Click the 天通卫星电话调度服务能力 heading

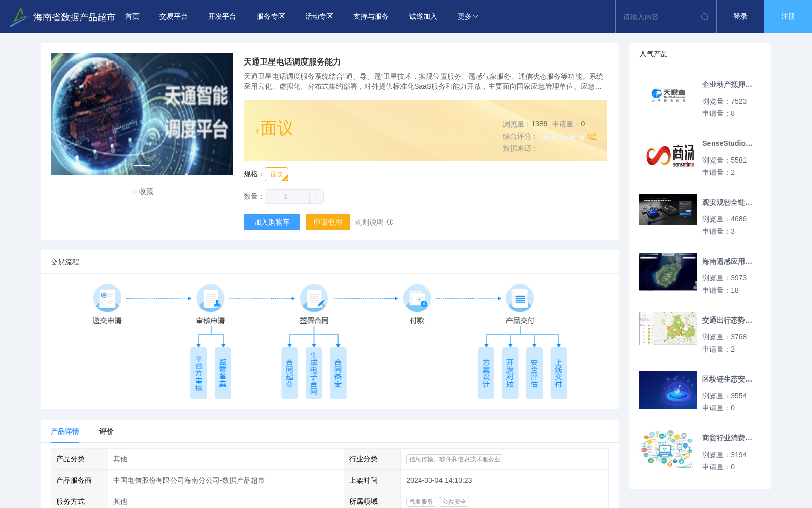292,62
